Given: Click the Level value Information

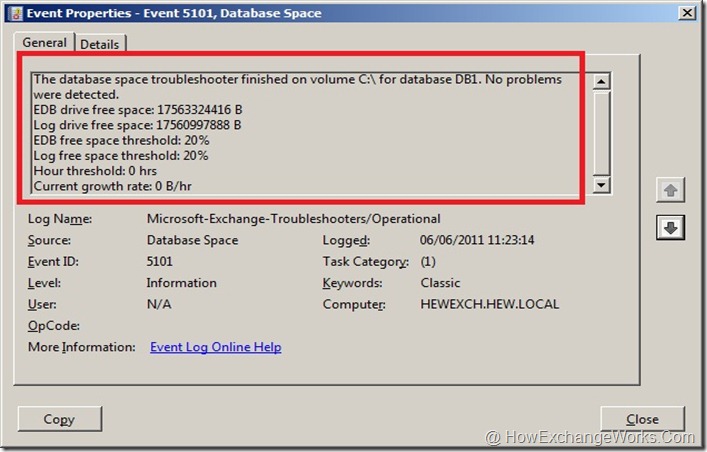Looking at the screenshot, I should tap(181, 283).
